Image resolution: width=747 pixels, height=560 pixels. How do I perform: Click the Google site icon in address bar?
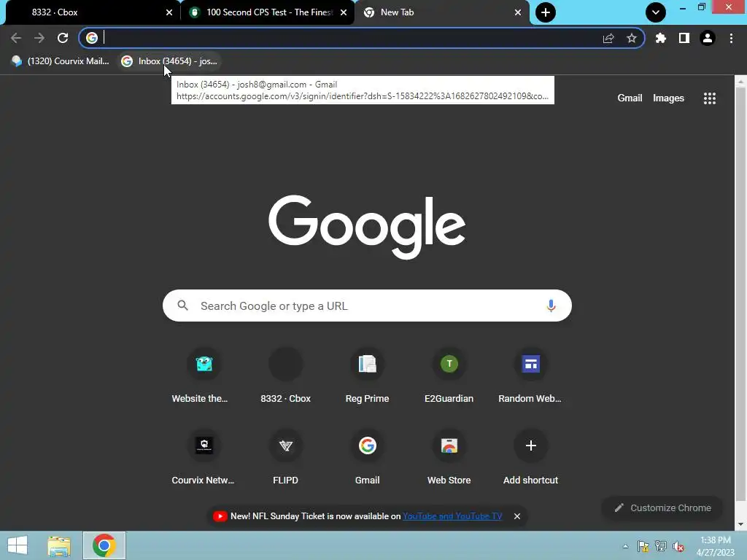point(92,38)
